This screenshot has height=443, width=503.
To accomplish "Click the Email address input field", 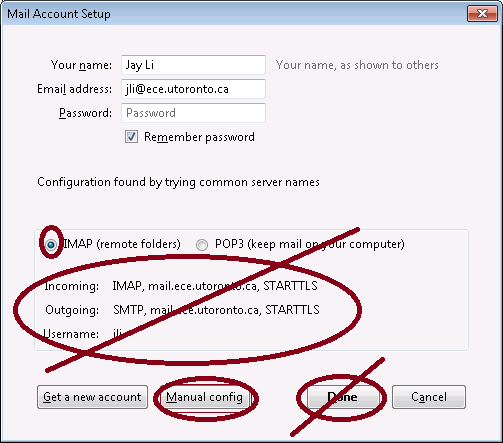I will (x=193, y=89).
